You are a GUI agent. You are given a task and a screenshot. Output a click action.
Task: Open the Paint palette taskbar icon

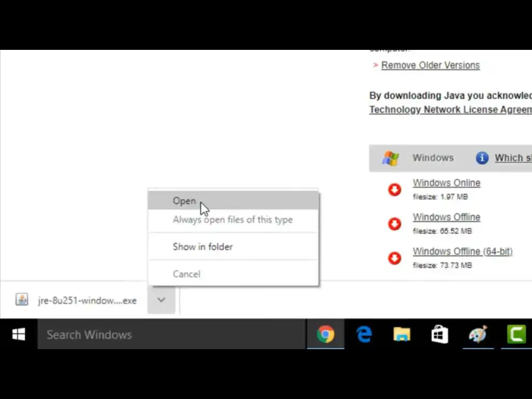(478, 334)
